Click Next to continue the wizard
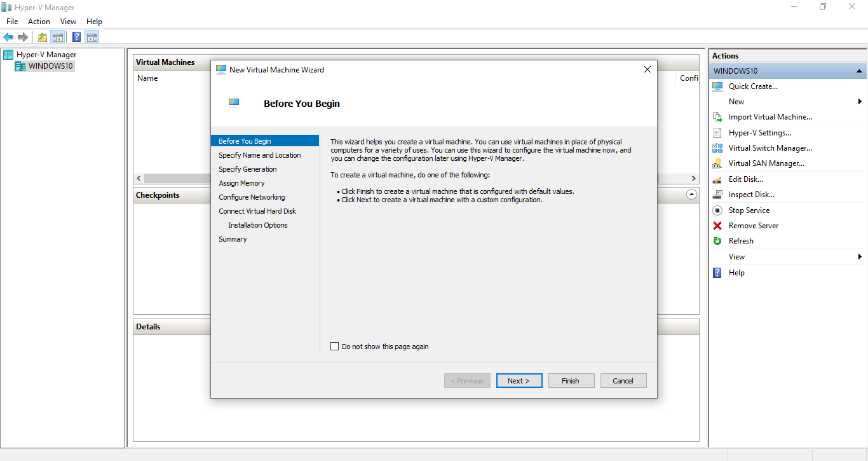The image size is (868, 461). (x=519, y=380)
